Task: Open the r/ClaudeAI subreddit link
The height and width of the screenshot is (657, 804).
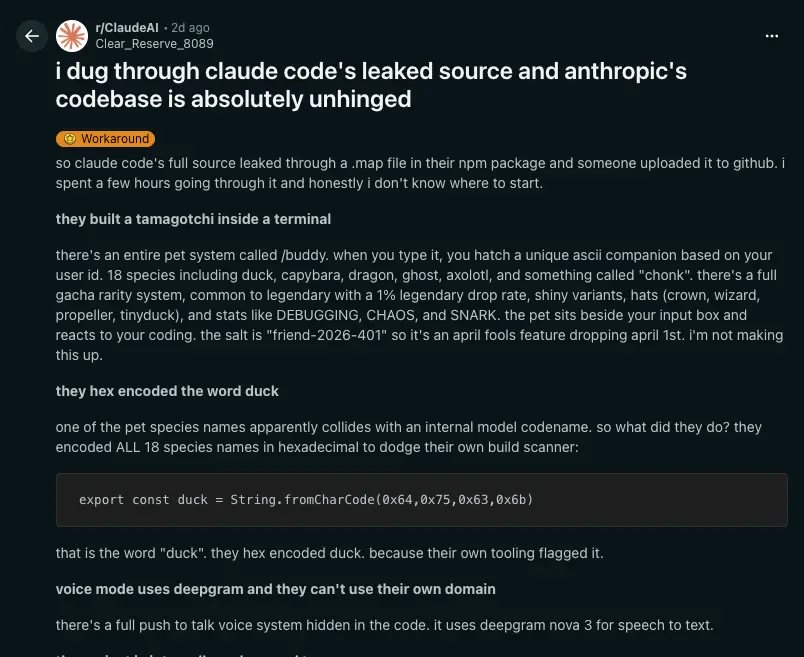Action: click(127, 27)
